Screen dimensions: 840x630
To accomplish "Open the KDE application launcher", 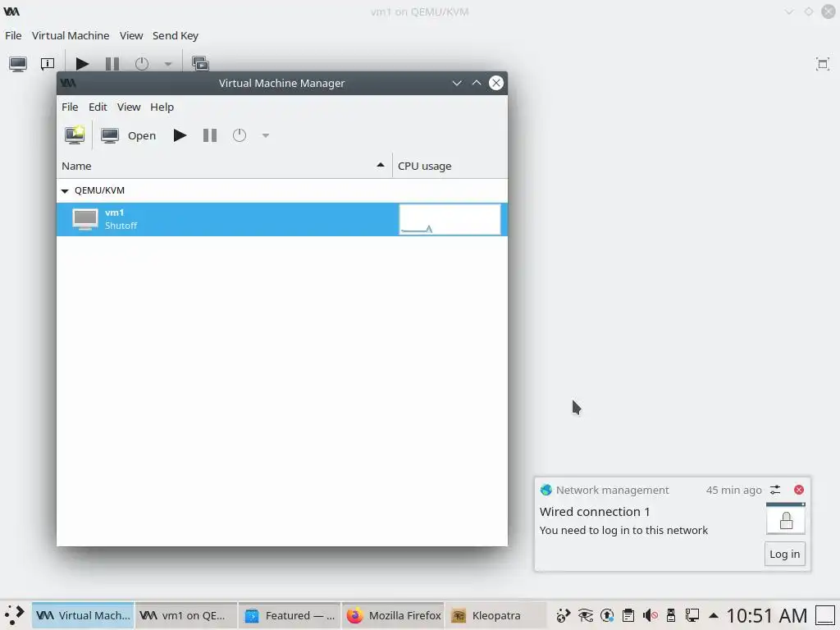I will click(15, 615).
